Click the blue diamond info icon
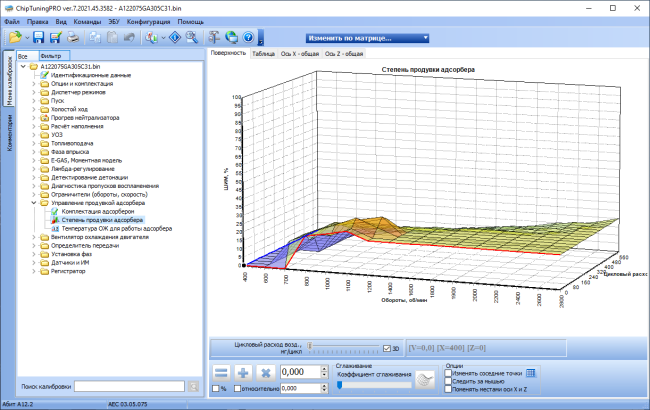 pos(175,38)
